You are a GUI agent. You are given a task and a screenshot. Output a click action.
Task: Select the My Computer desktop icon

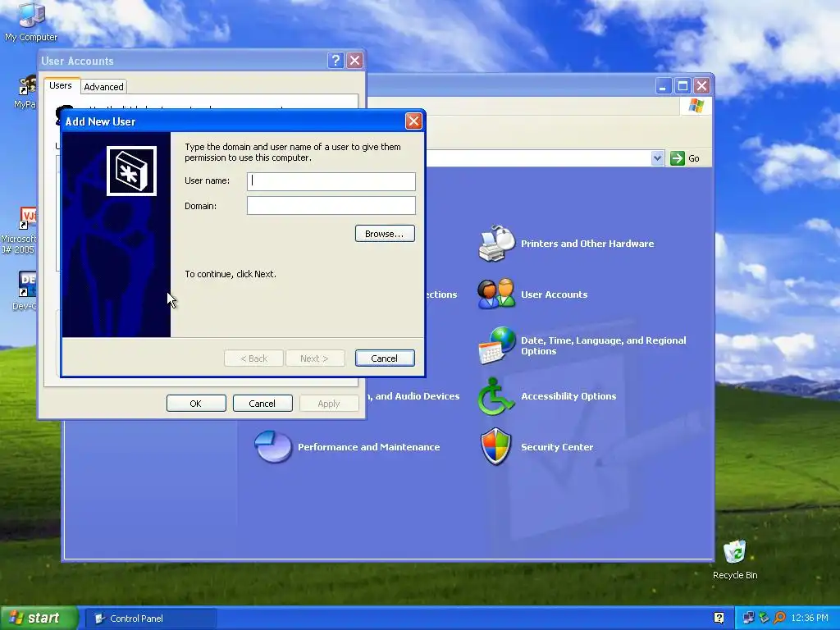pos(31,21)
